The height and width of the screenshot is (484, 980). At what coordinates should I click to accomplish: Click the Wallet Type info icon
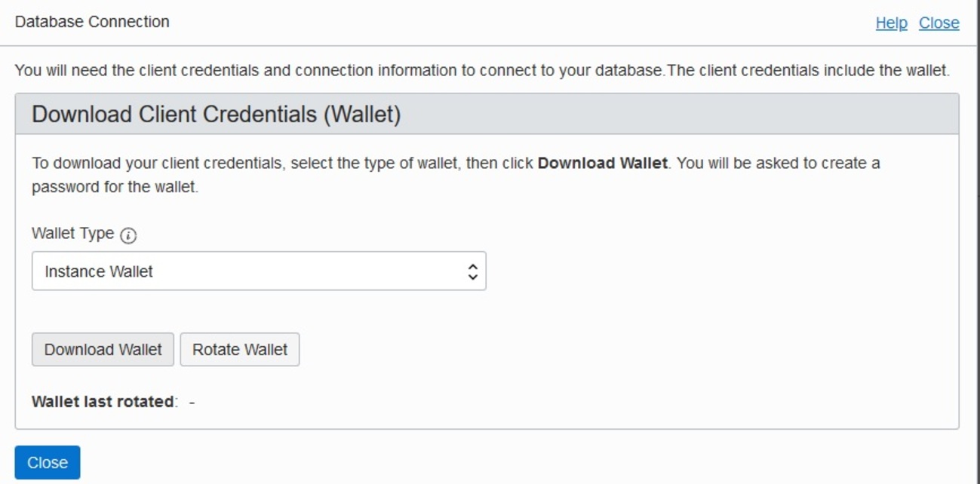coord(128,235)
